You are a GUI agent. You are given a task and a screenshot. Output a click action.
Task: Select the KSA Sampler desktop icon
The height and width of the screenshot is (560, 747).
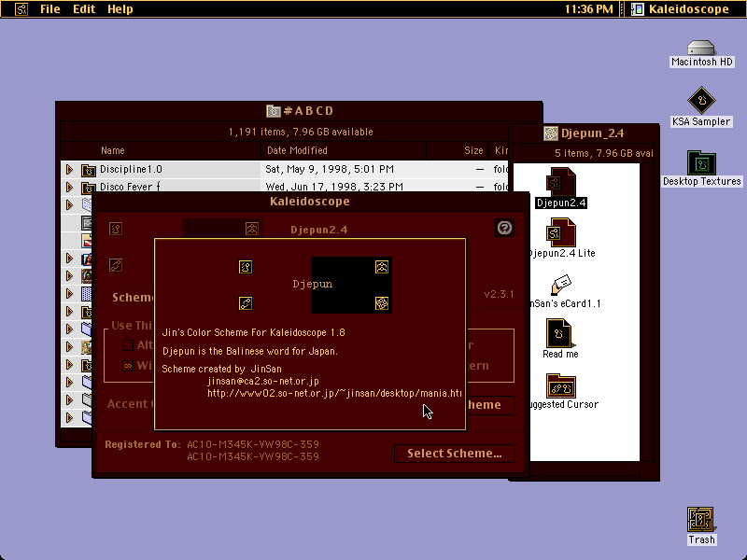click(701, 101)
